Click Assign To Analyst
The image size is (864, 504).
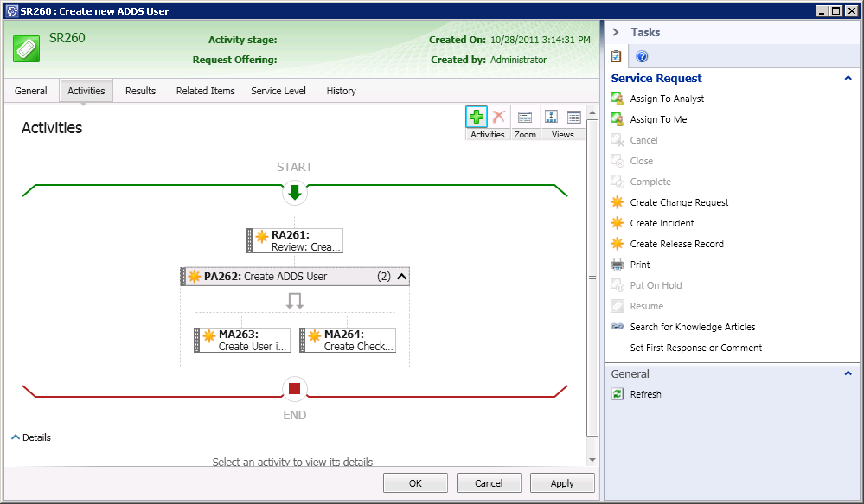(667, 99)
